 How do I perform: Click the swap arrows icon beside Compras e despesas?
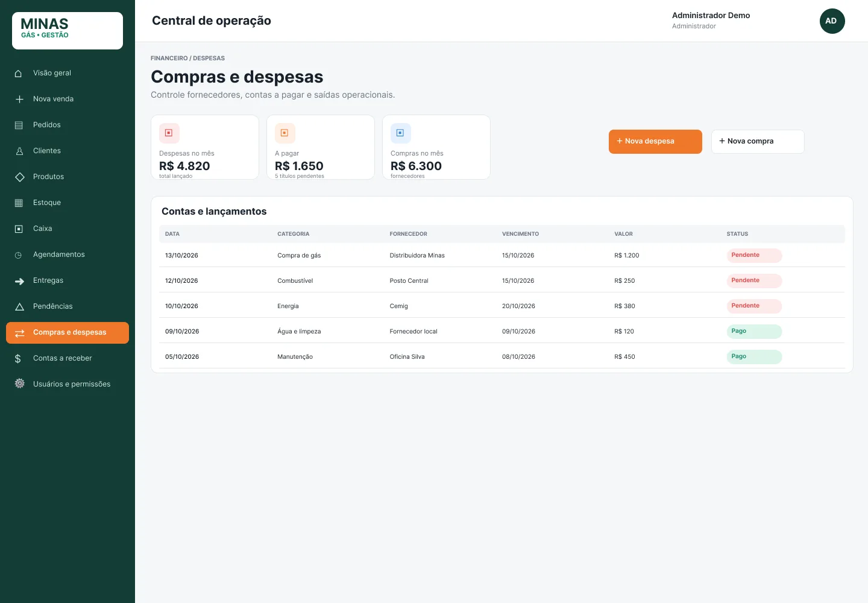[x=19, y=333]
